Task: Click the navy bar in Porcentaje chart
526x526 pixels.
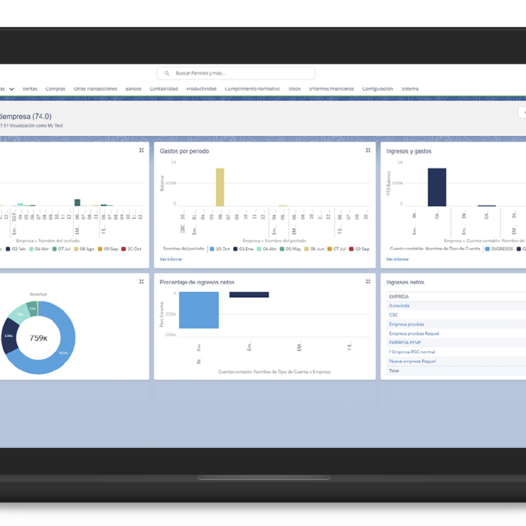Action: [x=249, y=295]
